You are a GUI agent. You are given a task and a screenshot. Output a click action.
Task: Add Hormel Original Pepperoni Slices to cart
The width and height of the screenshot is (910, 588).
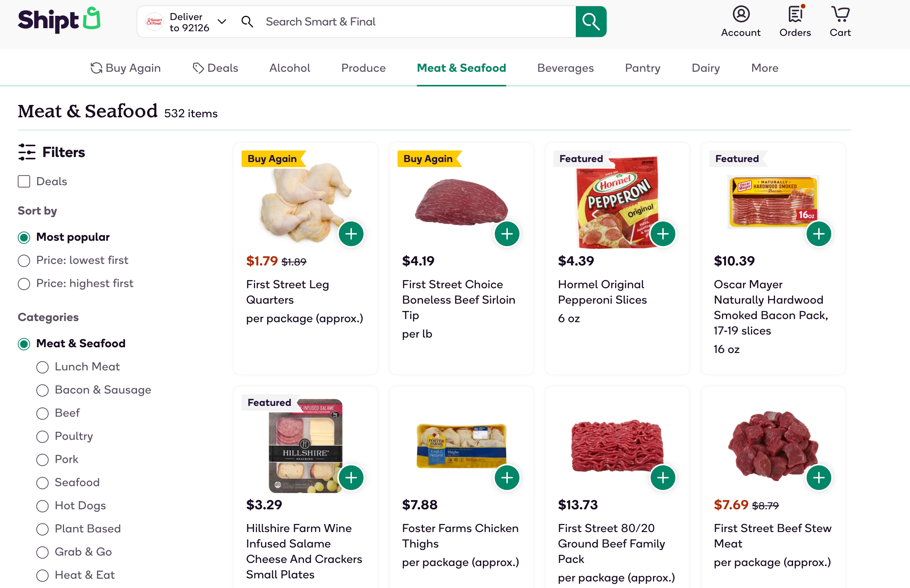click(663, 234)
